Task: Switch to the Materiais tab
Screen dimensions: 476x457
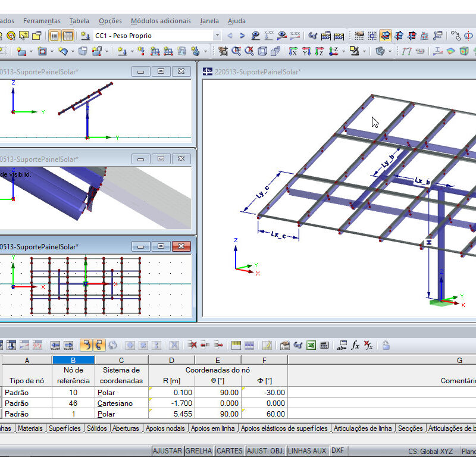Action: point(30,428)
